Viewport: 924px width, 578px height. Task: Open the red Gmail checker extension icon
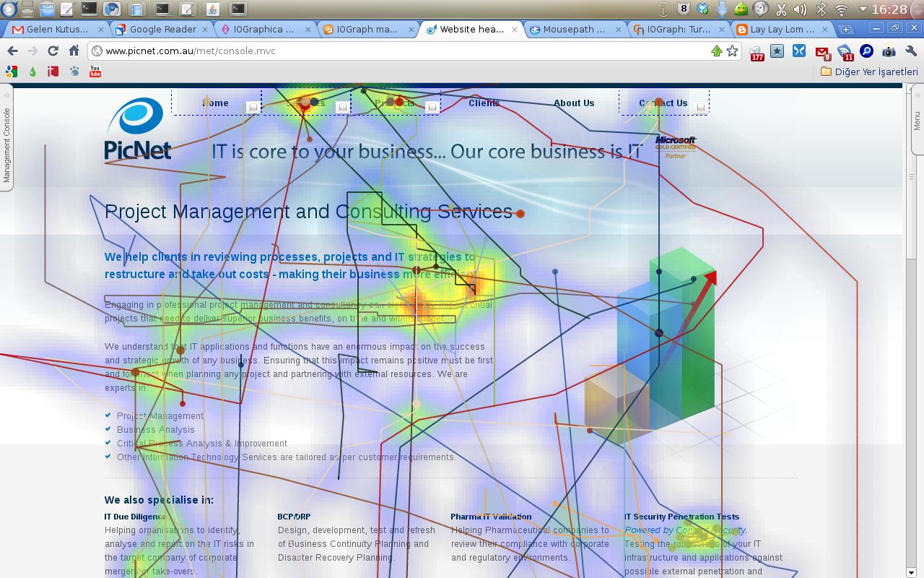coord(822,53)
